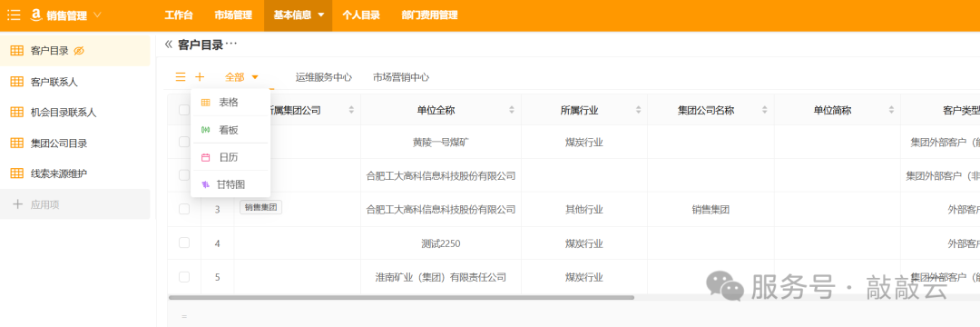Check the checkbox for 黄陵一号煤矿 row
Screen dimensions: 980x327
point(183,142)
